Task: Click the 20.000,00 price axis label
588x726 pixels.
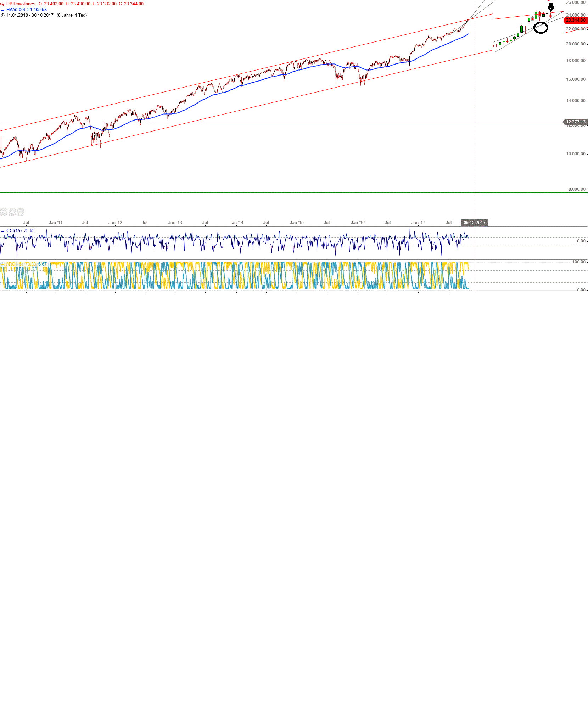Action: coord(576,44)
